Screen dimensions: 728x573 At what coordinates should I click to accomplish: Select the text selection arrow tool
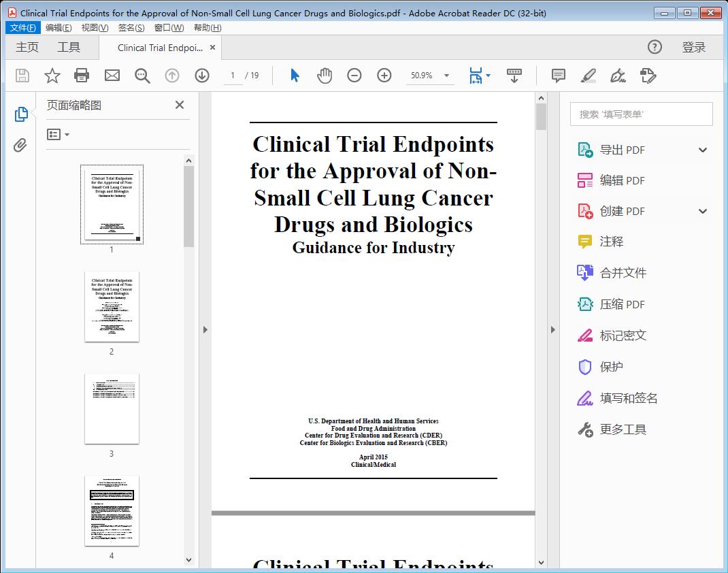(295, 76)
